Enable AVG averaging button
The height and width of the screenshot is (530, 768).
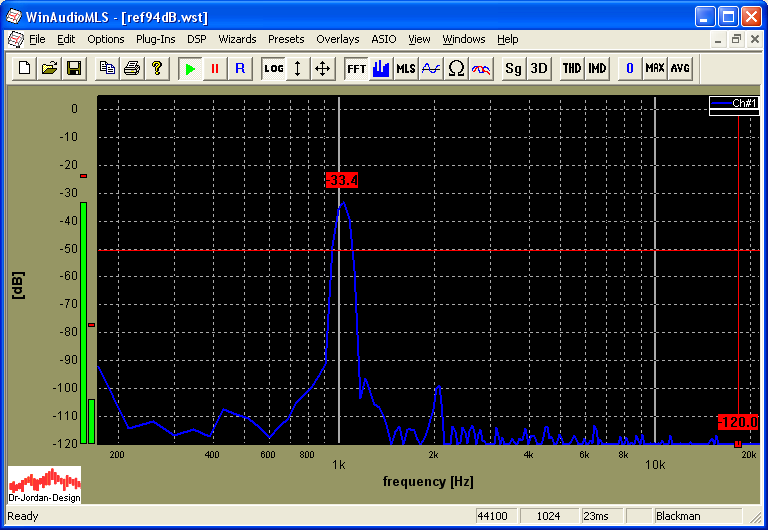point(680,68)
